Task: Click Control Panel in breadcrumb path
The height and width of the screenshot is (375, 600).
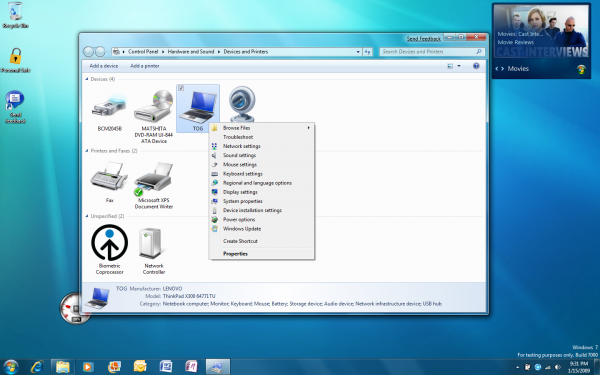Action: (x=143, y=52)
